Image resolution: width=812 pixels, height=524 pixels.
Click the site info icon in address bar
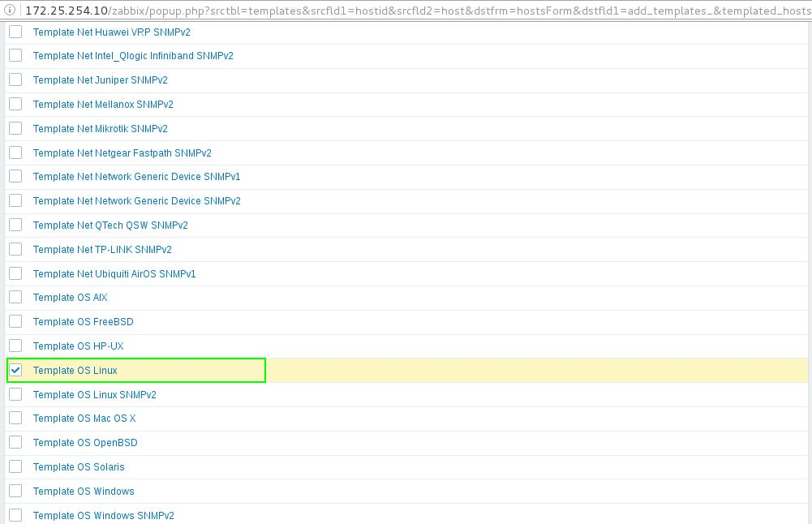[x=10, y=10]
